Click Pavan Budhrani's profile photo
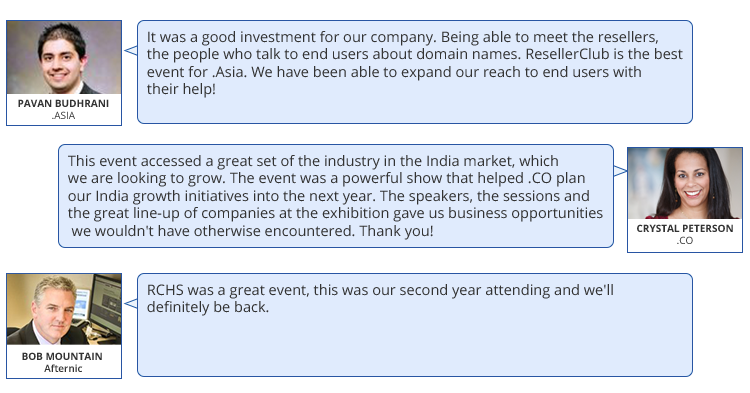 [x=64, y=57]
